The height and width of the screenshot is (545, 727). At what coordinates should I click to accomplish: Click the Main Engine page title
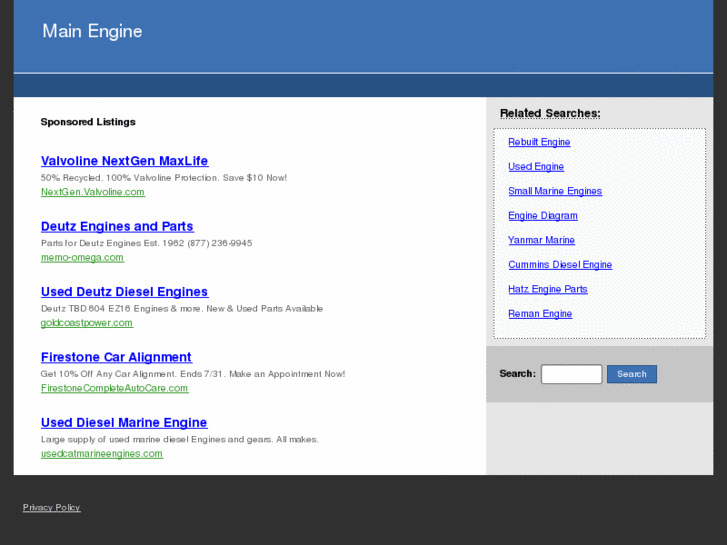92,31
